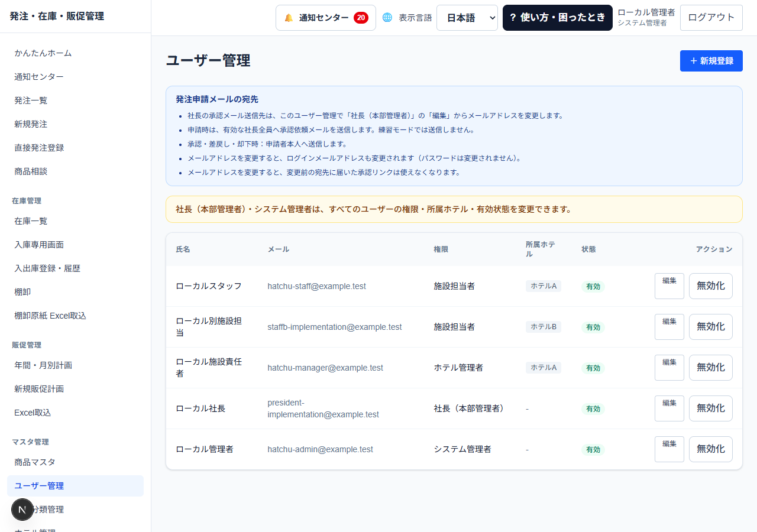
Task: Open 使い方・困ったとき help button
Action: 558,18
